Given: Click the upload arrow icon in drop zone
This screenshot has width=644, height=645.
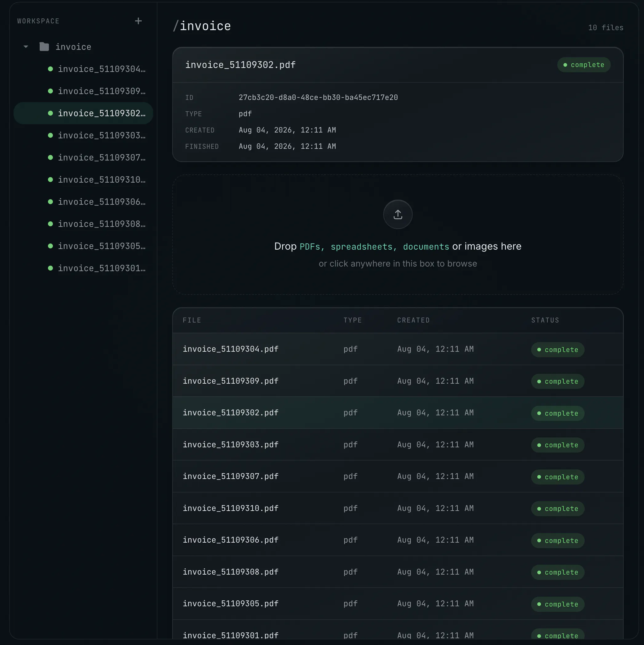Looking at the screenshot, I should point(397,214).
